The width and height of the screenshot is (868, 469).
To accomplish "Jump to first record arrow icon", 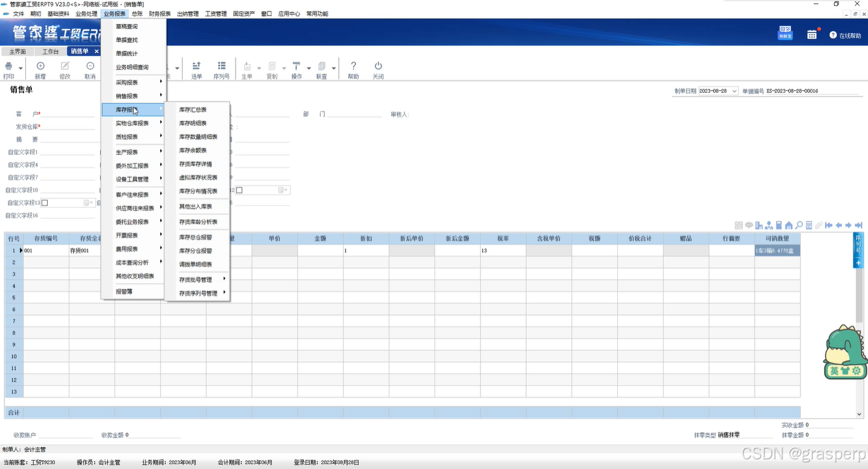I will pyautogui.click(x=829, y=225).
